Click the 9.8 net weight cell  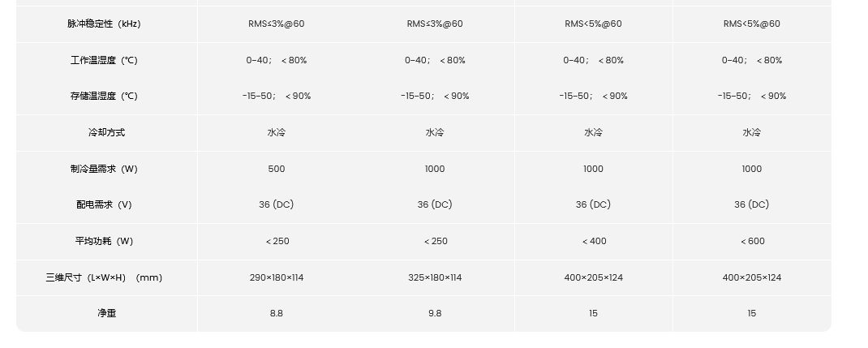tap(435, 313)
